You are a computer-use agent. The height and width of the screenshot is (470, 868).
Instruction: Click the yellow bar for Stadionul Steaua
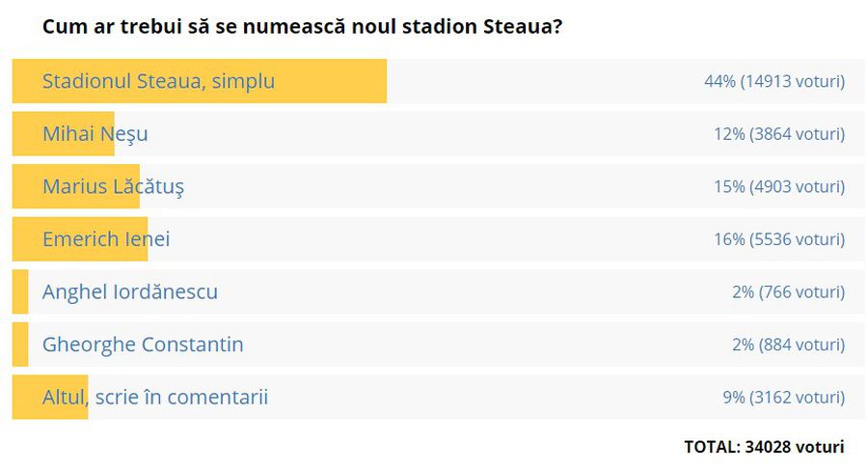coord(200,81)
